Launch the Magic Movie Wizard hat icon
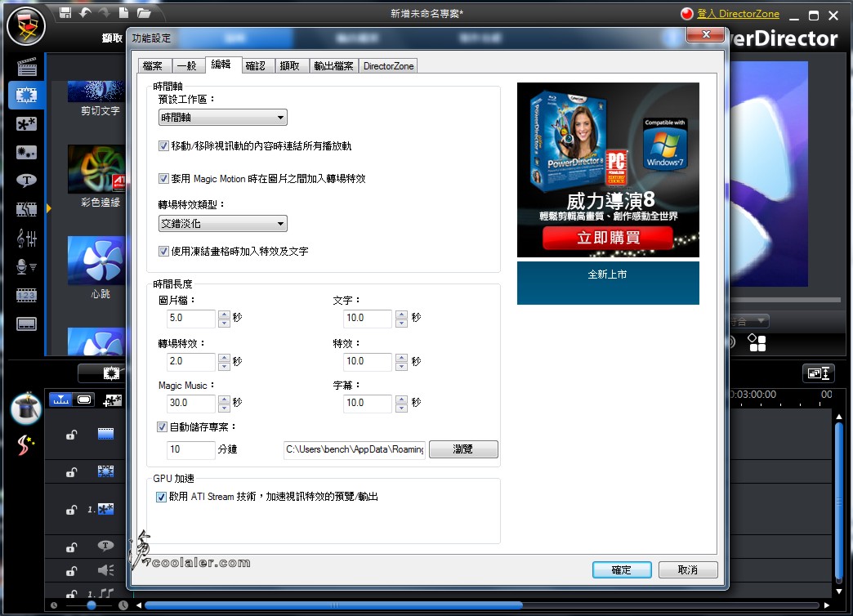This screenshot has width=853, height=616. point(26,408)
